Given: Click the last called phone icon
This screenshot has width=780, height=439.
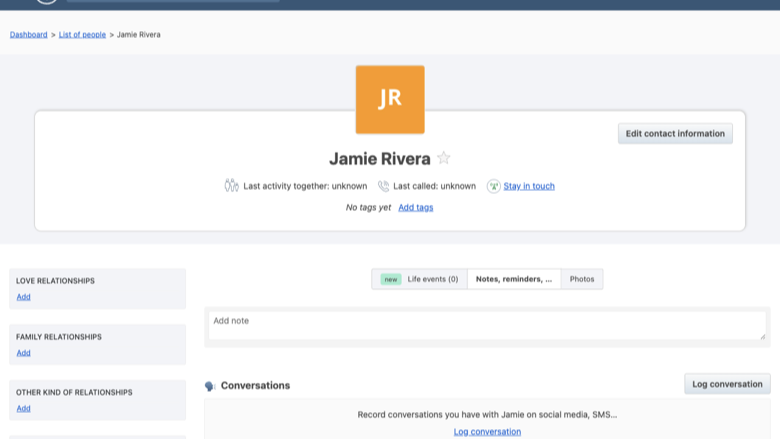Looking at the screenshot, I should coord(383,186).
